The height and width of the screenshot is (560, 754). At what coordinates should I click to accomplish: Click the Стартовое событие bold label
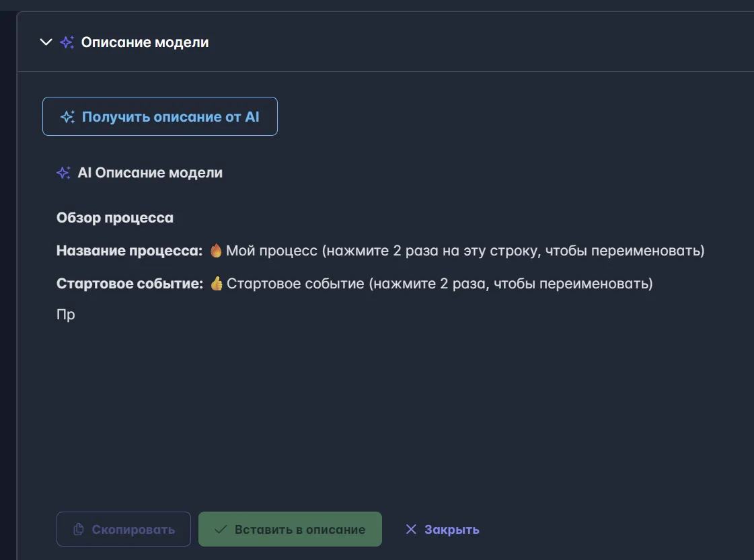point(129,283)
